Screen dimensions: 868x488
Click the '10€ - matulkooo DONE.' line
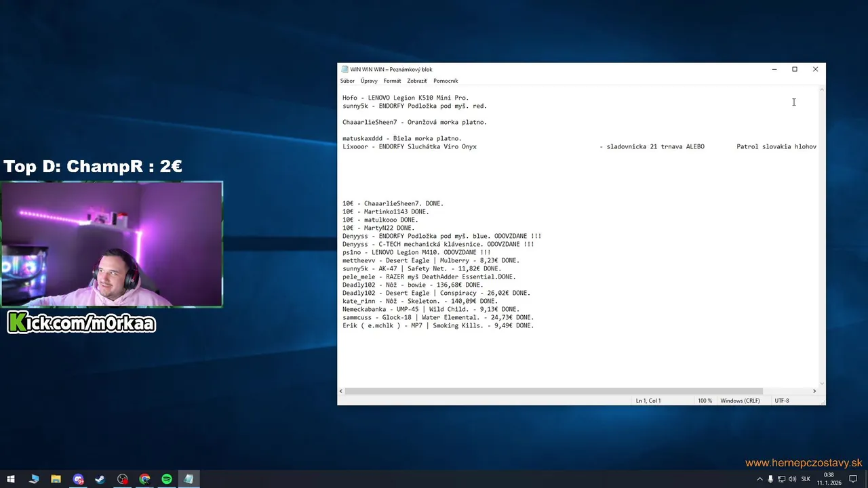tap(380, 220)
